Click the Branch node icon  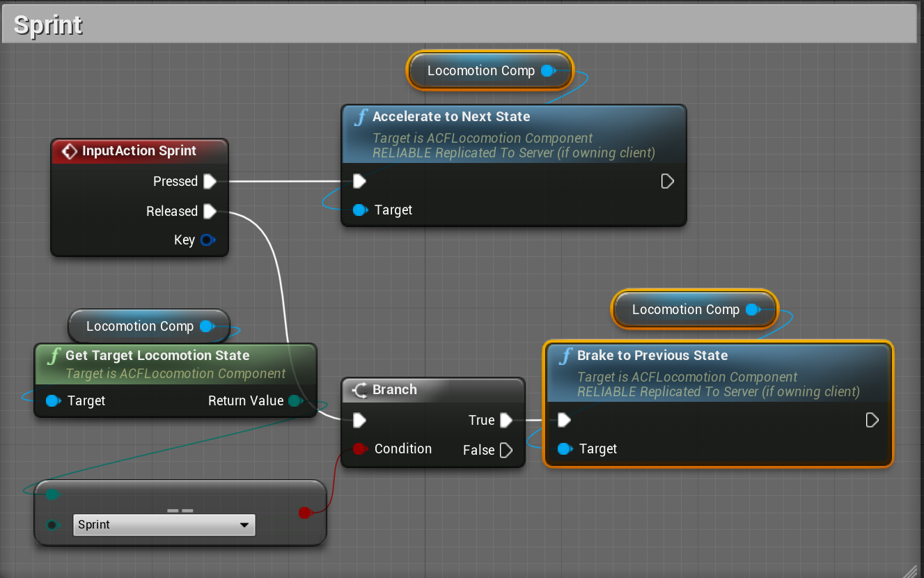click(x=360, y=390)
